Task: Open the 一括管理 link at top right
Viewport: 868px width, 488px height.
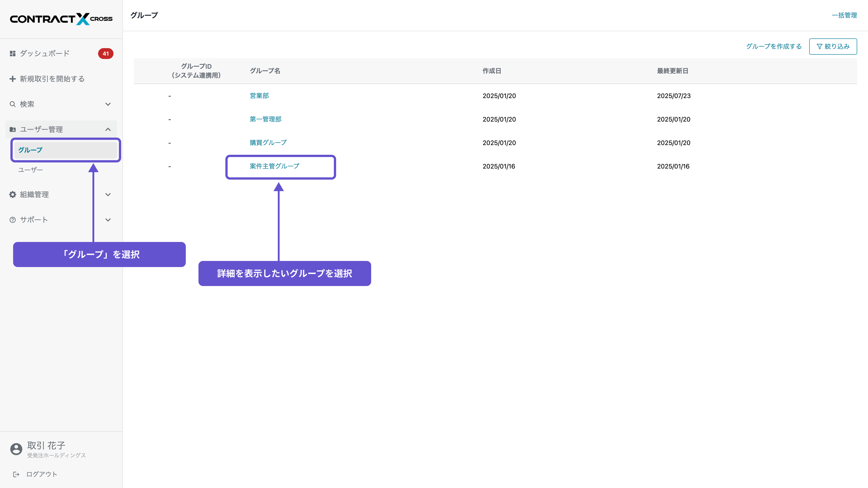Action: click(x=844, y=15)
